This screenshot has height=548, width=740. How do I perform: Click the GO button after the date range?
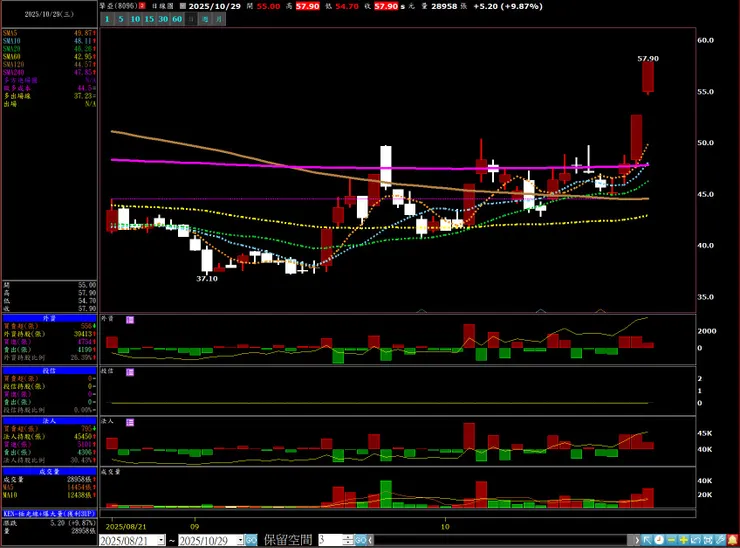coord(251,540)
